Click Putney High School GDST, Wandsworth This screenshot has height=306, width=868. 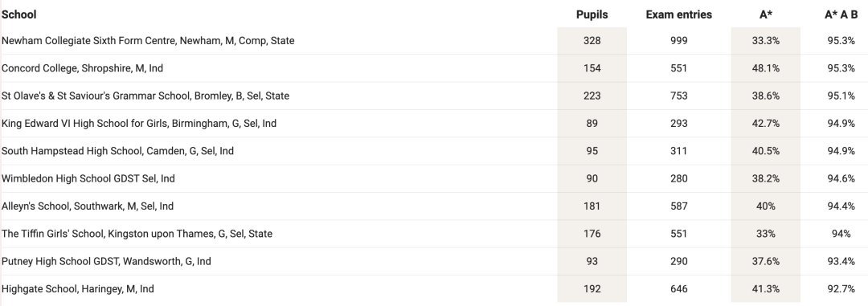[x=106, y=261]
